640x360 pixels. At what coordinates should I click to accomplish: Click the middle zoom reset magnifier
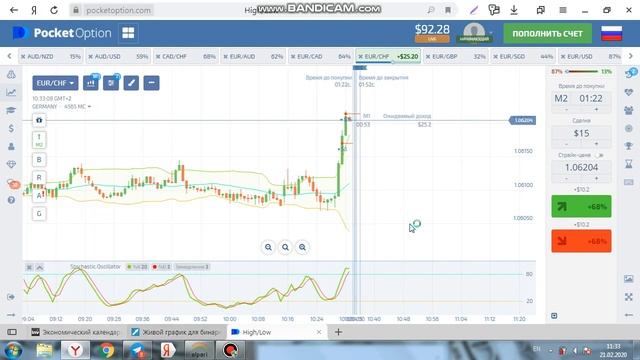[x=285, y=247]
